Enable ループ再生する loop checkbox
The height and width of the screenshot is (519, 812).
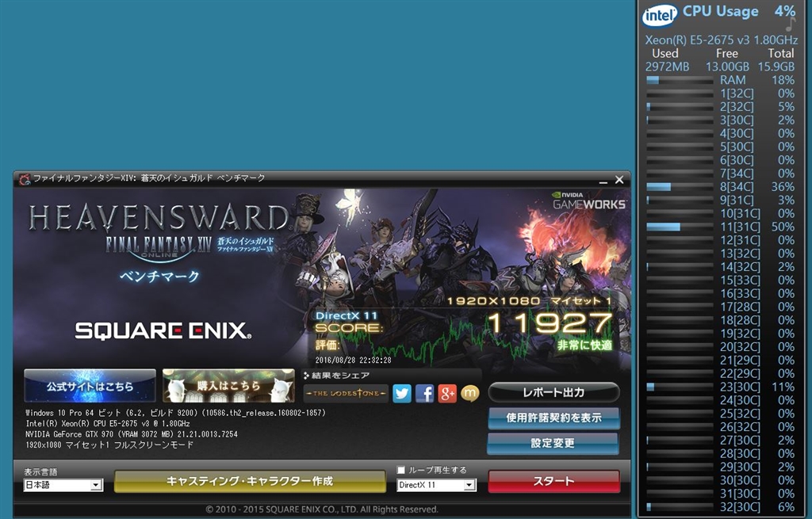[400, 470]
